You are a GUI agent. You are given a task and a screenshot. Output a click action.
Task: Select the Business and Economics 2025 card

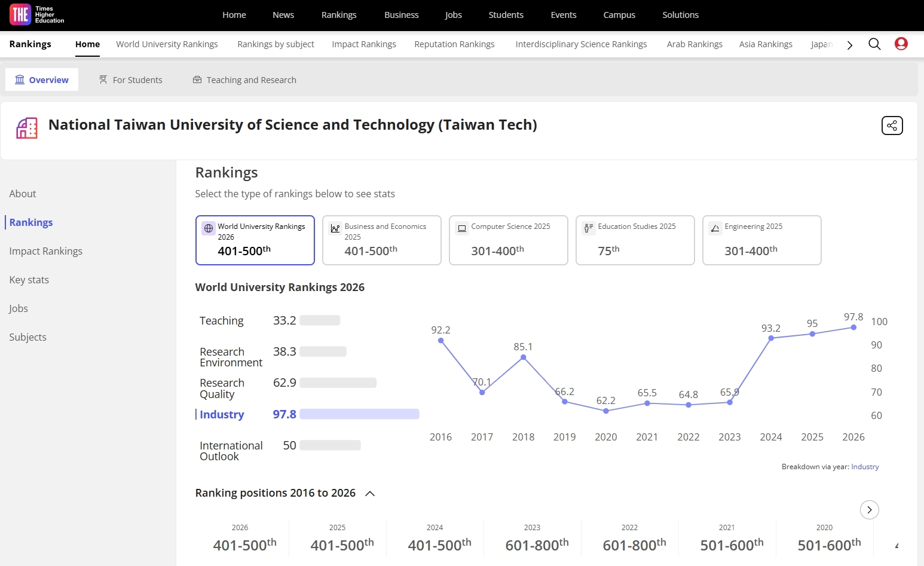pos(381,240)
